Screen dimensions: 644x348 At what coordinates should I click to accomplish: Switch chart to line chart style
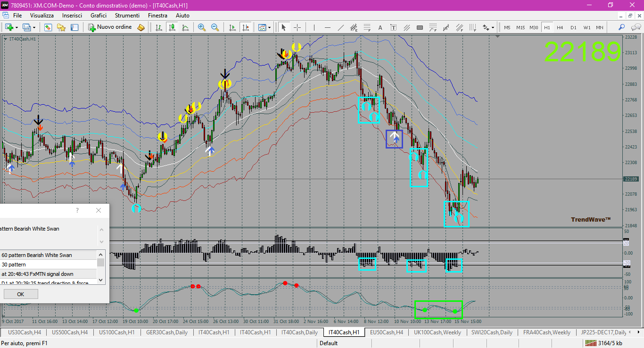[x=185, y=27]
